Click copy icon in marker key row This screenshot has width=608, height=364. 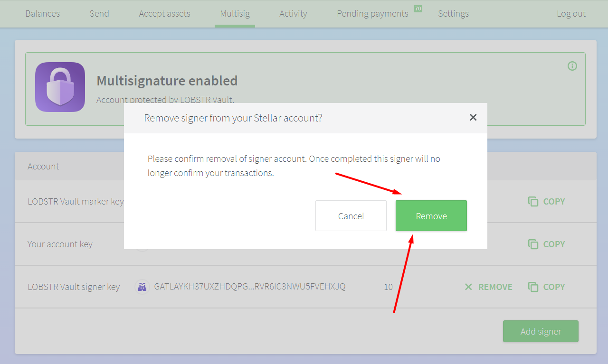click(533, 201)
